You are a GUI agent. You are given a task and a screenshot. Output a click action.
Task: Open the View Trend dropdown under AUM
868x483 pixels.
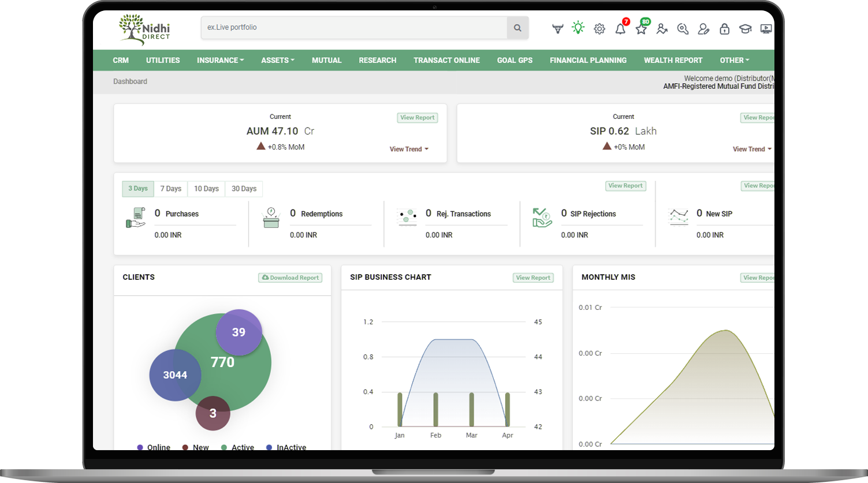point(409,149)
